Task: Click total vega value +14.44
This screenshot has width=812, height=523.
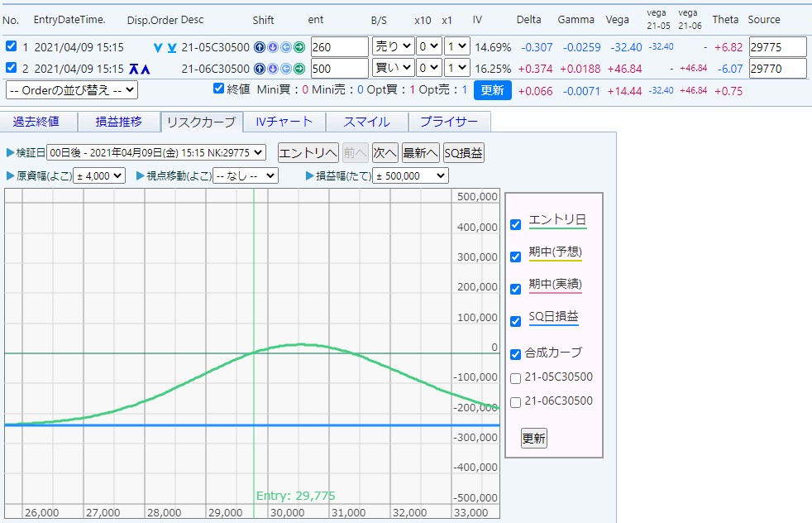Action: coord(624,91)
